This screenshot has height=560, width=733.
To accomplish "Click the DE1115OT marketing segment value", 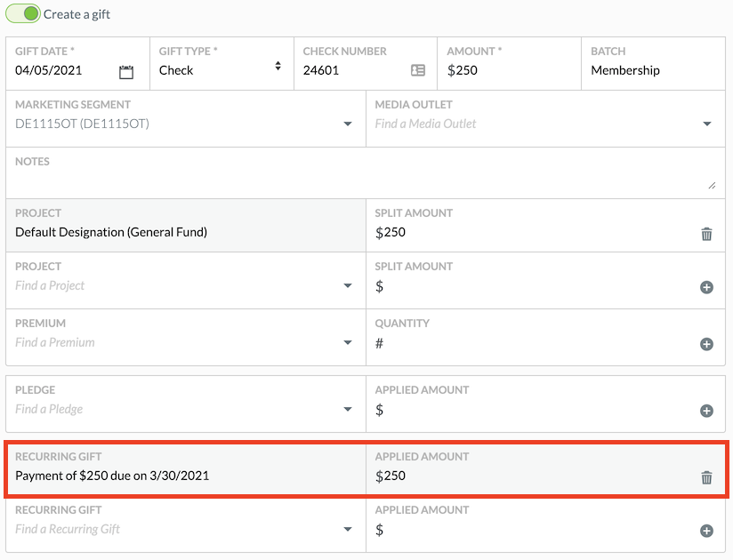I will point(82,124).
